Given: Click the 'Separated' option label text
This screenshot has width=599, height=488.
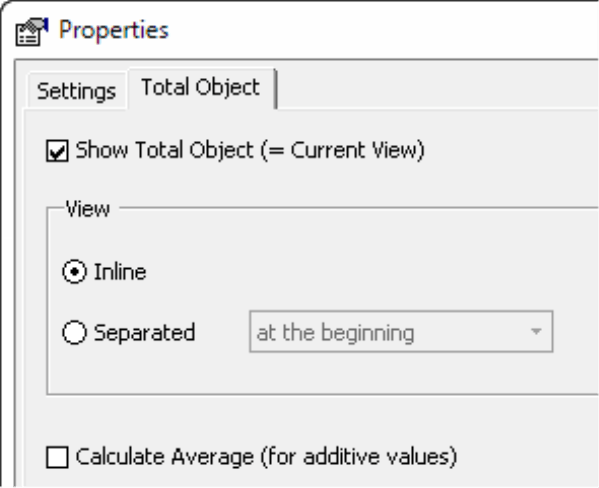Looking at the screenshot, I should [144, 332].
